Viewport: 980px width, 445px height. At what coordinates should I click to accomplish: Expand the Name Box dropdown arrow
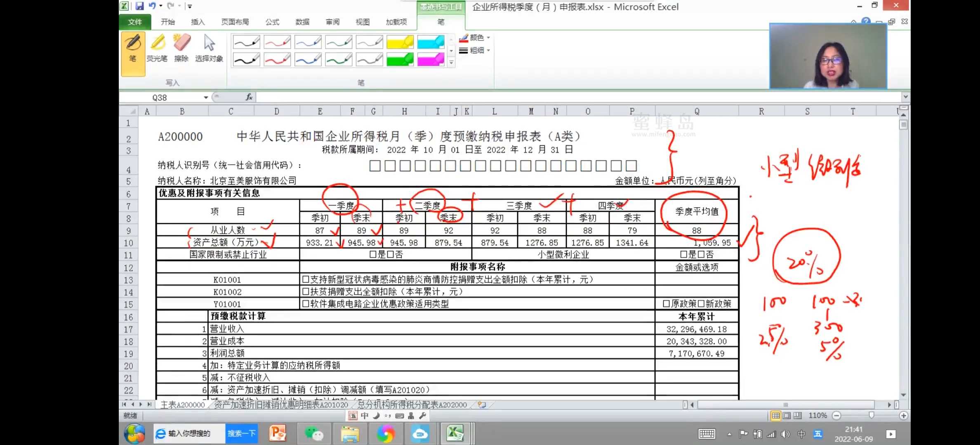coord(206,97)
